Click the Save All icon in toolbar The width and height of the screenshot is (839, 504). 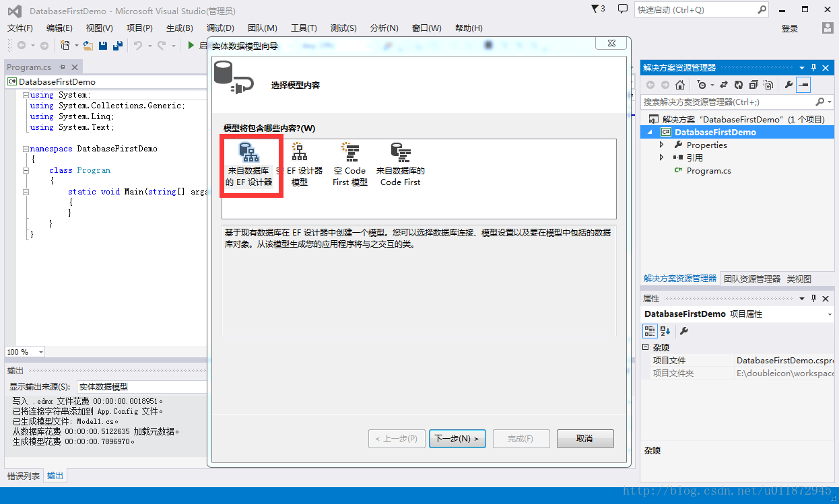point(117,46)
